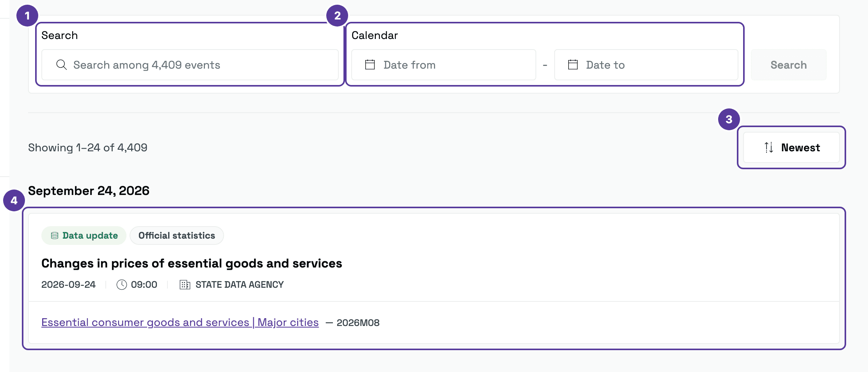Viewport: 868px width, 372px height.
Task: Click the calendar icon in Date from
Action: click(x=370, y=65)
